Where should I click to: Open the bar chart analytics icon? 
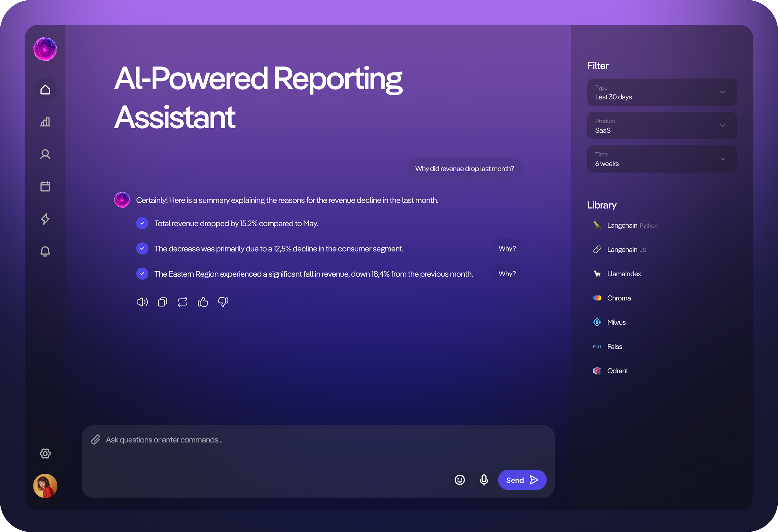45,122
